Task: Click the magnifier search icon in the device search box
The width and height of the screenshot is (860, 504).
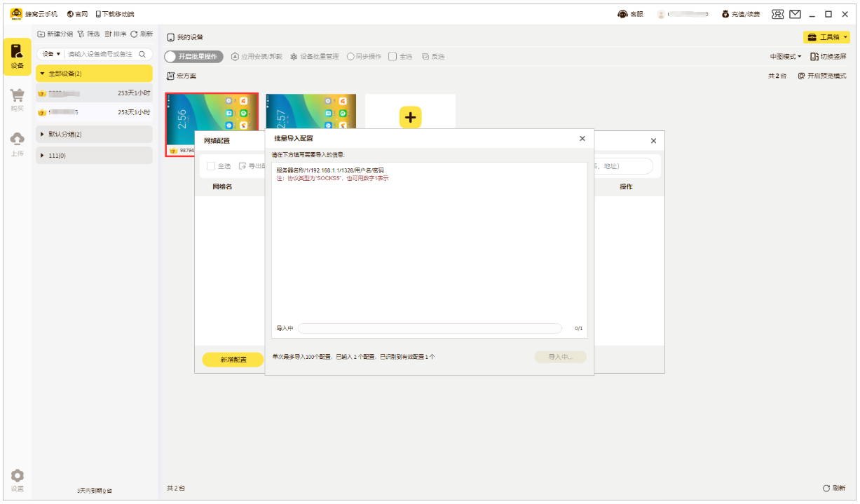Action: point(142,54)
